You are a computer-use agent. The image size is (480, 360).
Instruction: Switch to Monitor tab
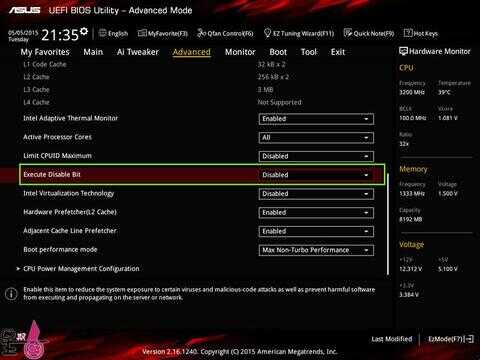point(240,52)
